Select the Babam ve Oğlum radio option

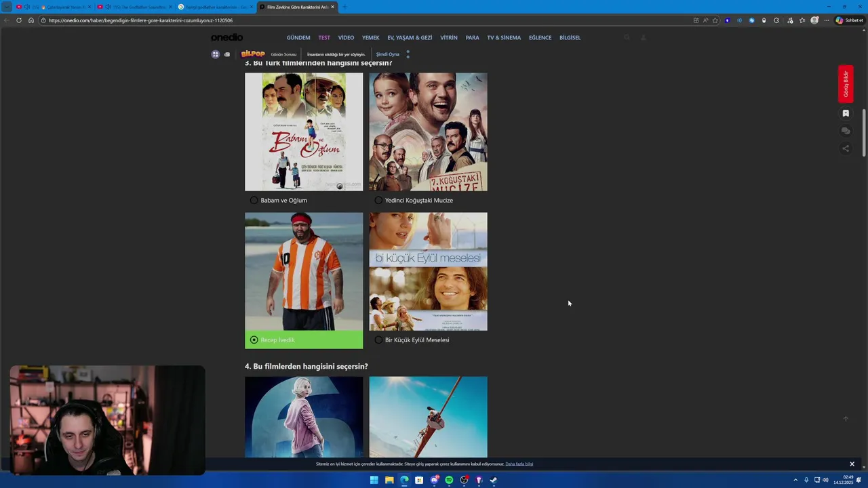[254, 201]
